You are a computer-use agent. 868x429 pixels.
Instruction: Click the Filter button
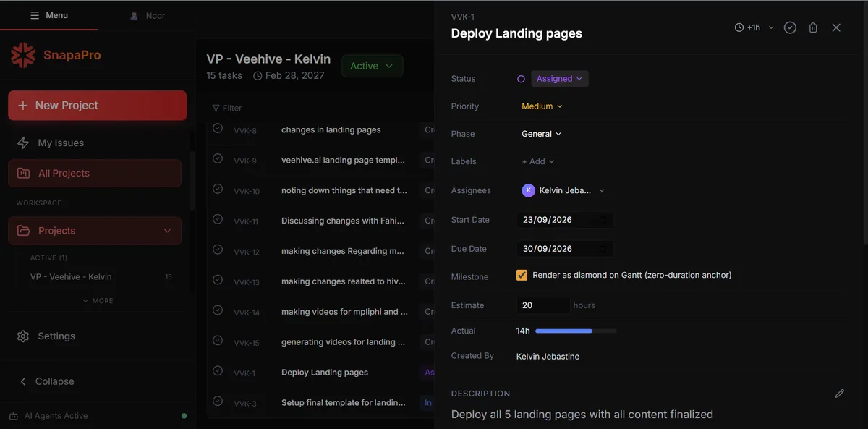pos(226,108)
